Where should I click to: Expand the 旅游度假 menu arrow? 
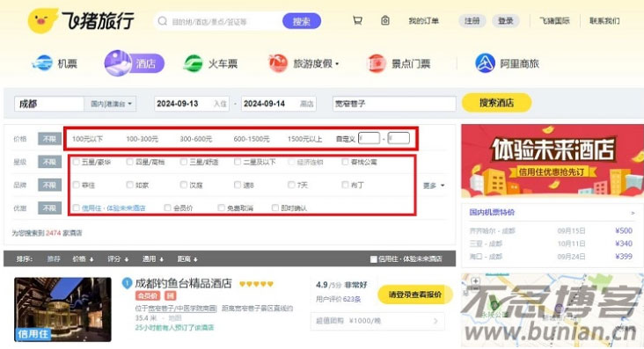[337, 63]
